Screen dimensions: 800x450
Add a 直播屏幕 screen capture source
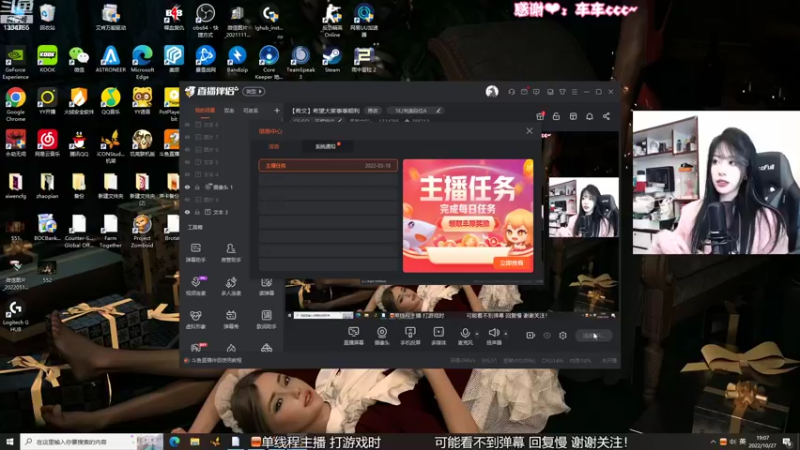(353, 336)
